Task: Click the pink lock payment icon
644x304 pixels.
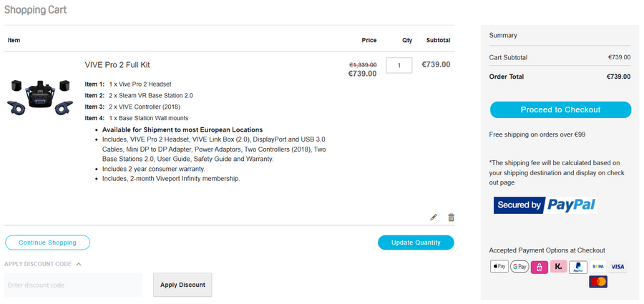Action: 539,267
